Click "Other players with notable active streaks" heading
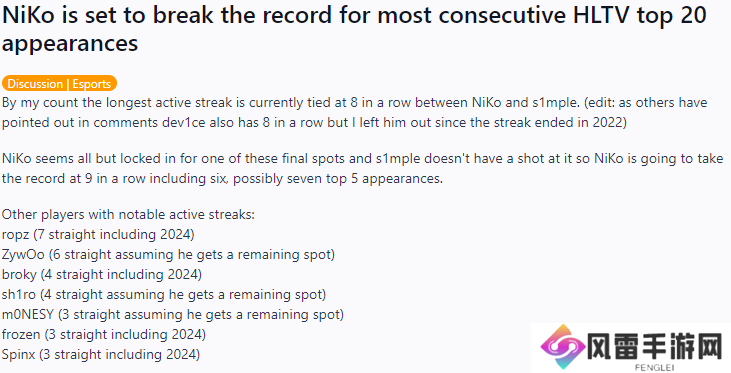The width and height of the screenshot is (731, 373). pos(128,214)
